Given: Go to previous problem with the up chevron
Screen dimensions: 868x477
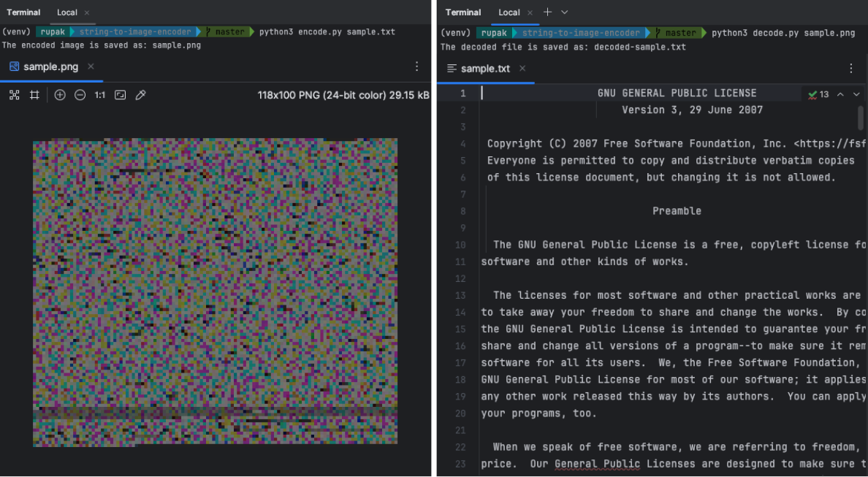Looking at the screenshot, I should 840,94.
